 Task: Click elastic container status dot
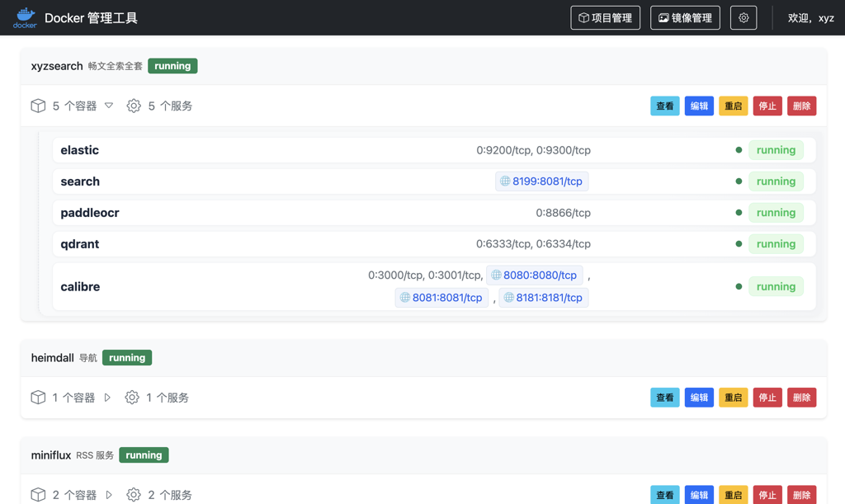pos(739,150)
